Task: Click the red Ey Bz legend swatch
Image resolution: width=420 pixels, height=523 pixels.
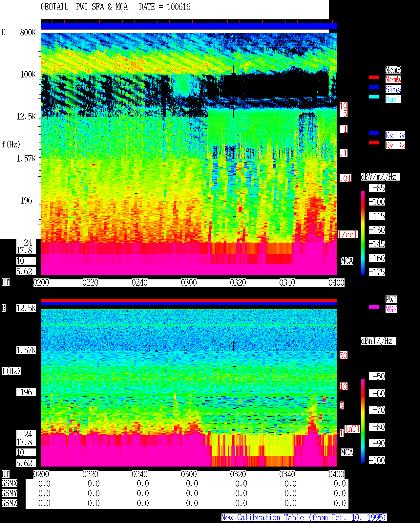Action: click(374, 143)
